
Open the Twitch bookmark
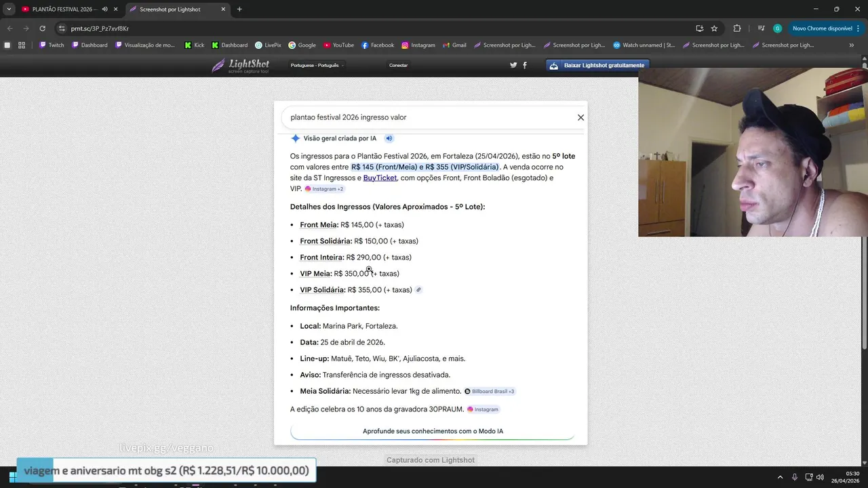click(x=52, y=45)
